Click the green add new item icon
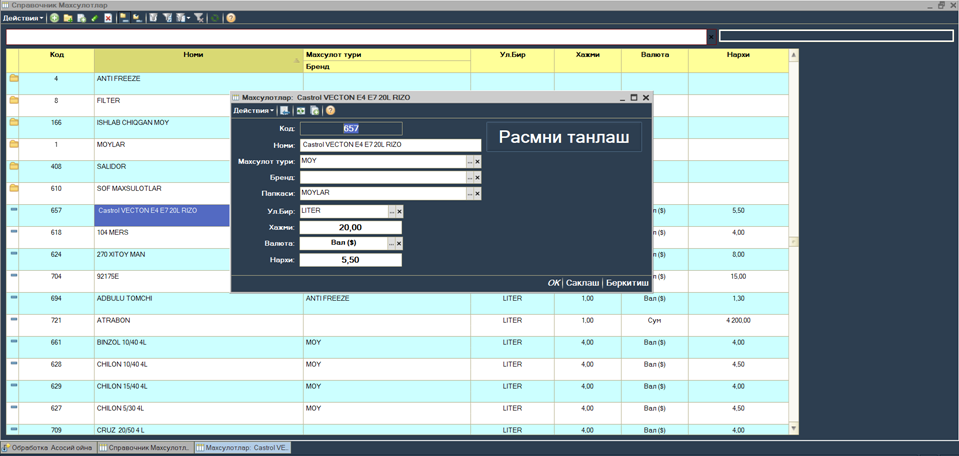959x456 pixels. pos(54,18)
